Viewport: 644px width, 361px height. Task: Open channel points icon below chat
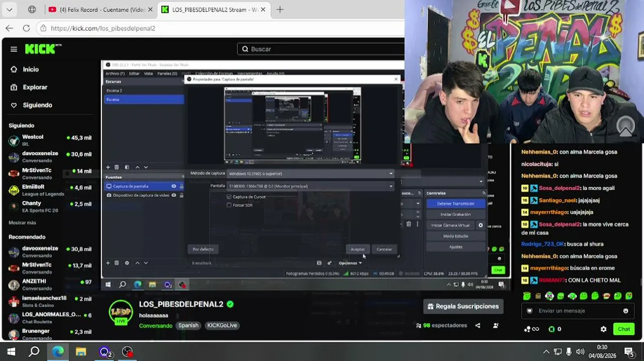click(x=531, y=329)
